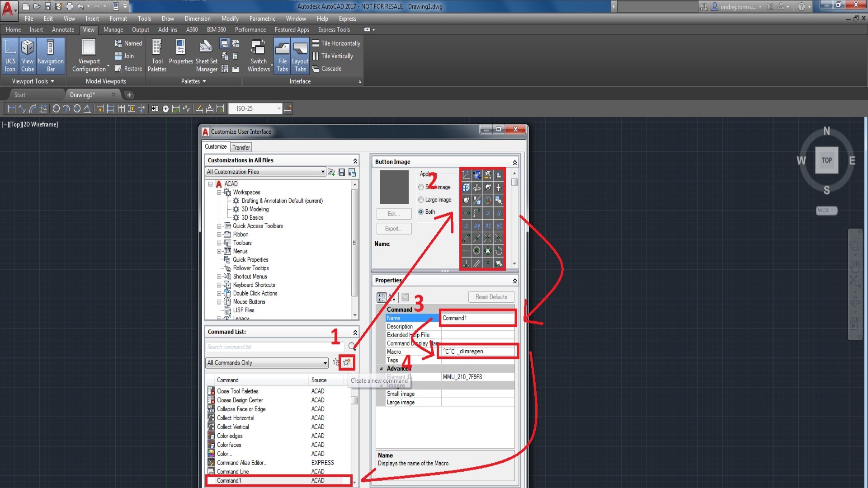Collapse the Workspaces tree node
This screenshot has width=868, height=488.
pos(219,192)
